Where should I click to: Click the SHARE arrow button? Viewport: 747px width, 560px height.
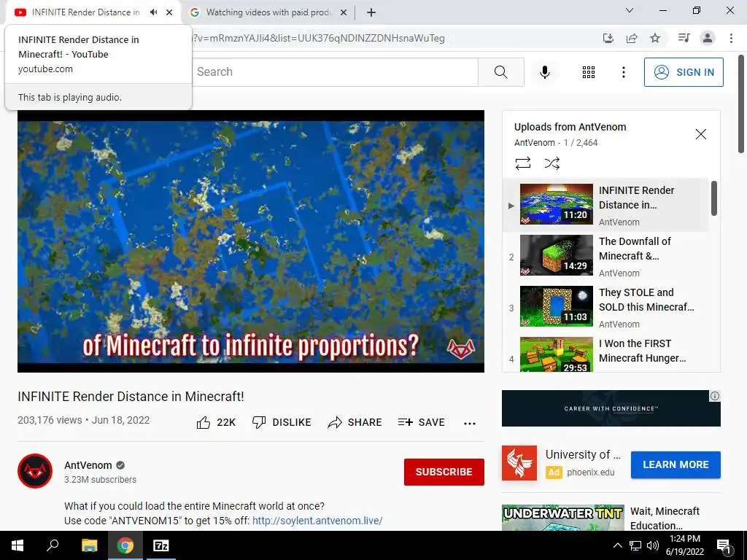click(x=355, y=422)
